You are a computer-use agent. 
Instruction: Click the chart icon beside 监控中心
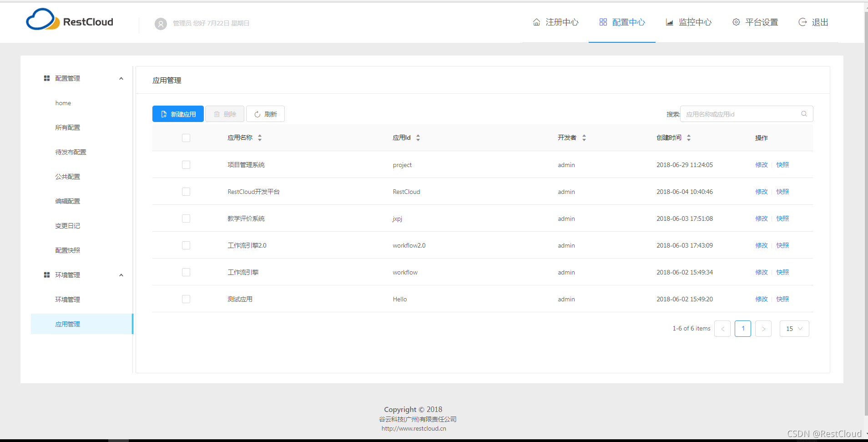pyautogui.click(x=670, y=22)
